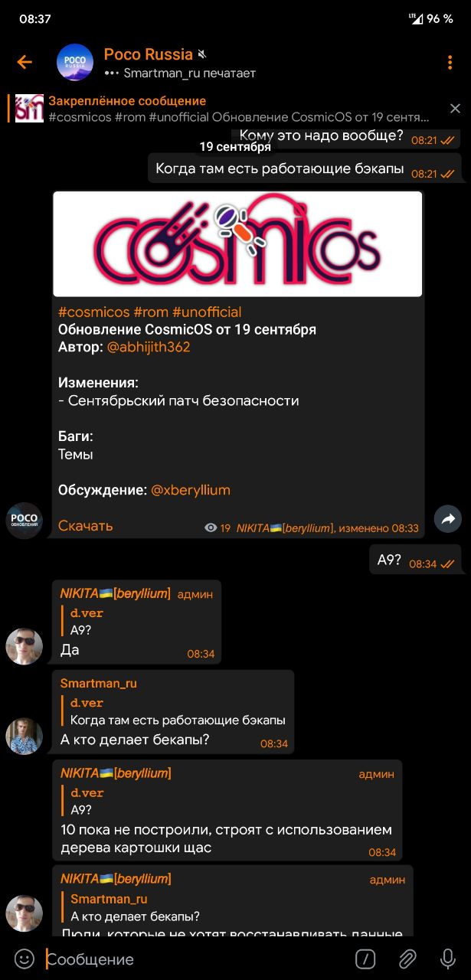Open the three-dot chat options menu
This screenshot has height=980, width=471.
pyautogui.click(x=450, y=62)
